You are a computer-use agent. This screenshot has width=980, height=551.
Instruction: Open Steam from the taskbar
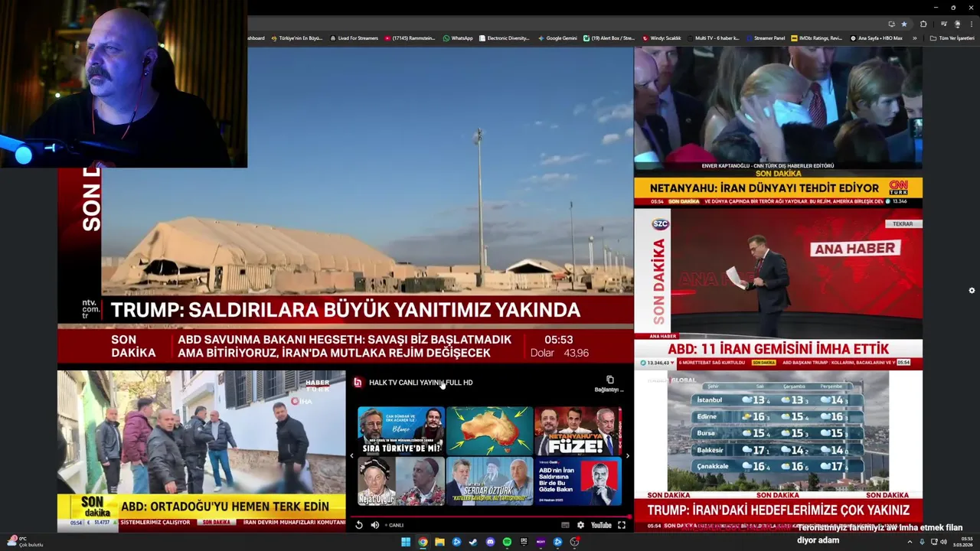(x=473, y=542)
